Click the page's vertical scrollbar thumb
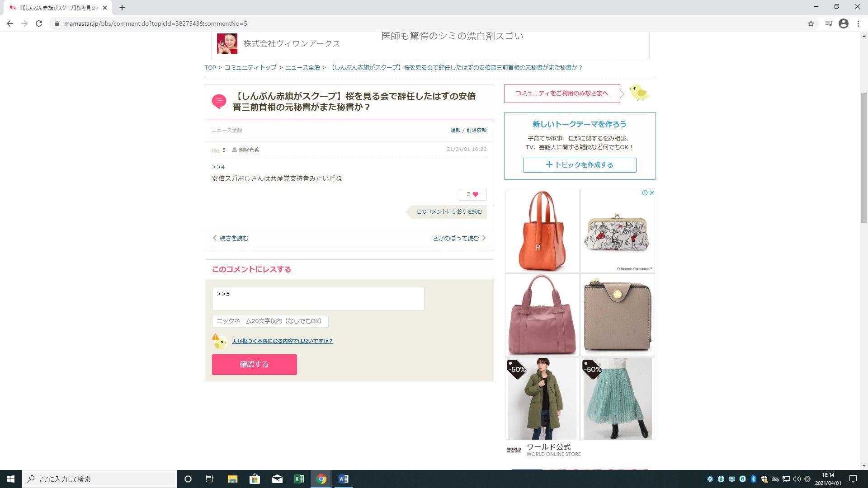The image size is (868, 488). (864, 158)
